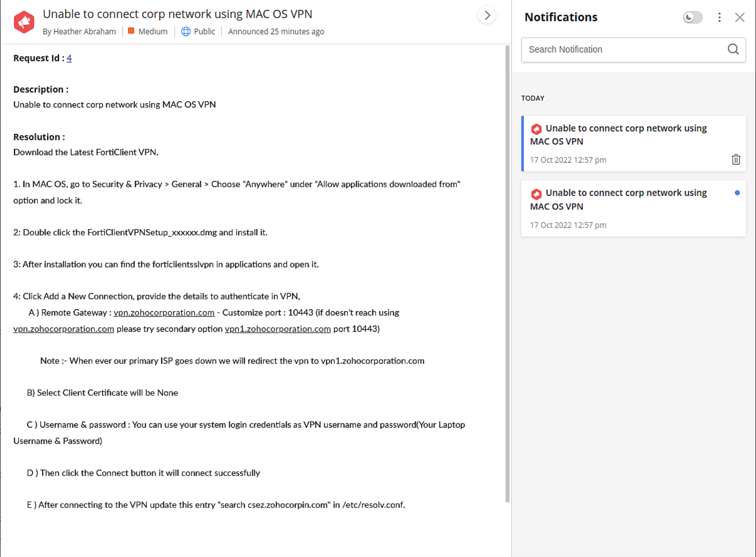Screen dimensions: 756x557
Task: Open Request Id 4 link
Action: 69,58
